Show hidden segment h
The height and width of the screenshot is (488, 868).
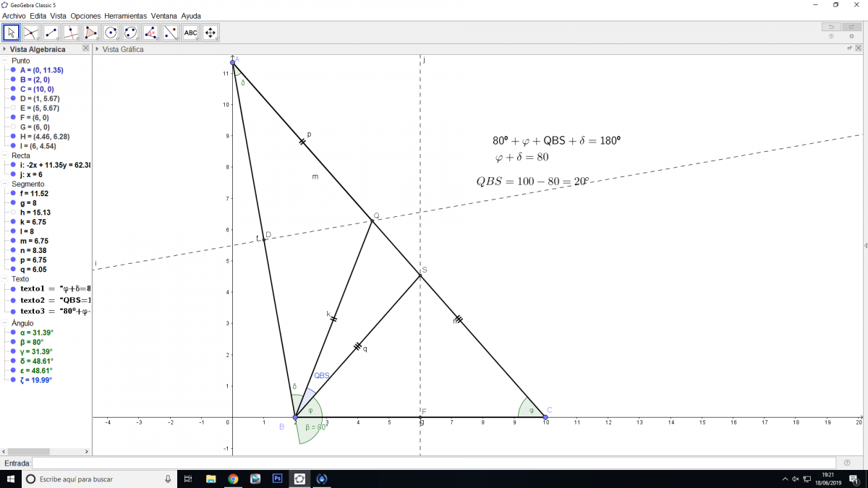13,213
